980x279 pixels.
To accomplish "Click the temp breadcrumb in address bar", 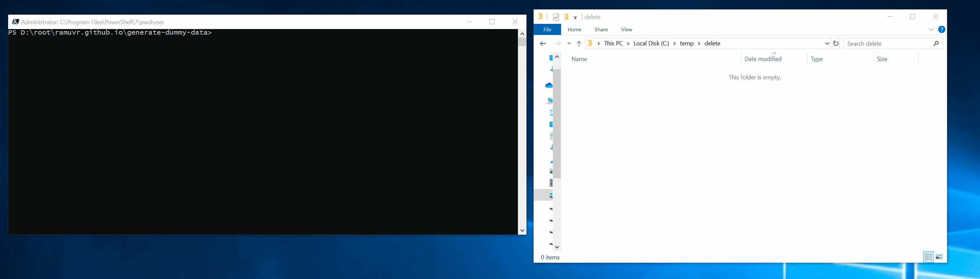I will click(686, 44).
